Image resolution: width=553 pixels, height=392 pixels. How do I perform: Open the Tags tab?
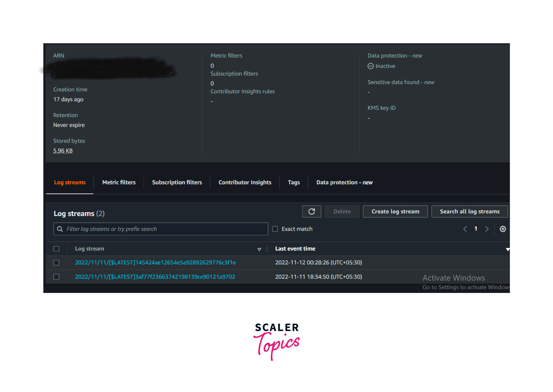(294, 182)
